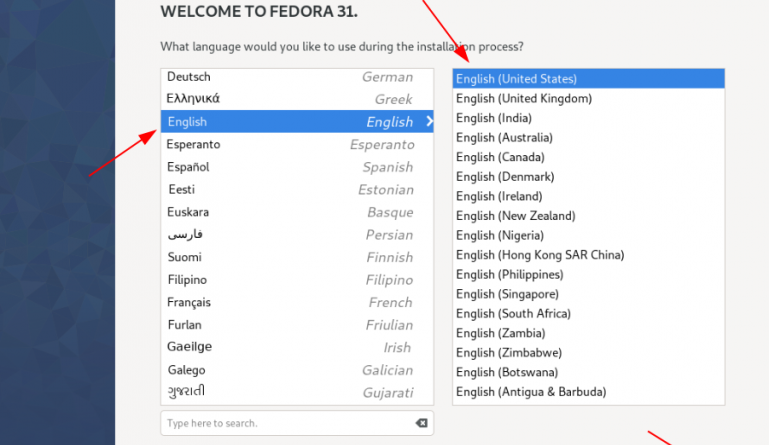Screen dimensions: 769x445
Task: Choose Greek from the language list
Action: [x=296, y=99]
